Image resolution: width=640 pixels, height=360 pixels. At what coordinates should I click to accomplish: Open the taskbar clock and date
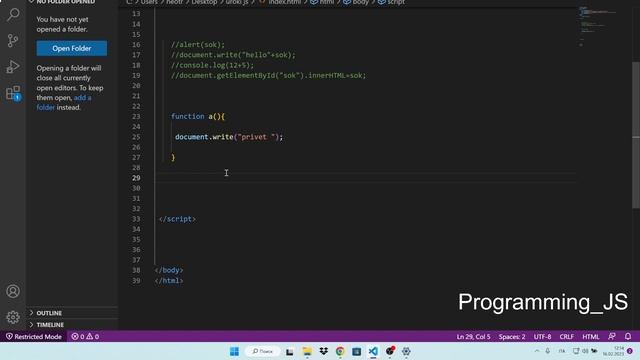(613, 351)
